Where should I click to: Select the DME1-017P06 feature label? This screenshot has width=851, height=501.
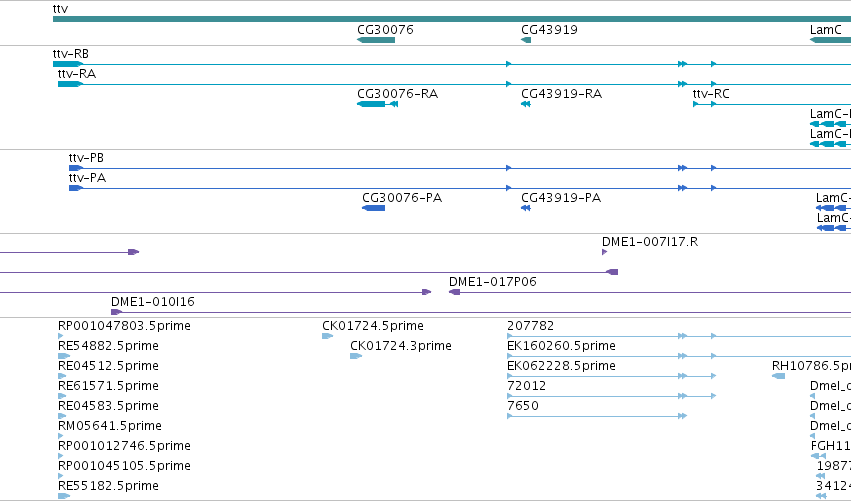click(492, 282)
